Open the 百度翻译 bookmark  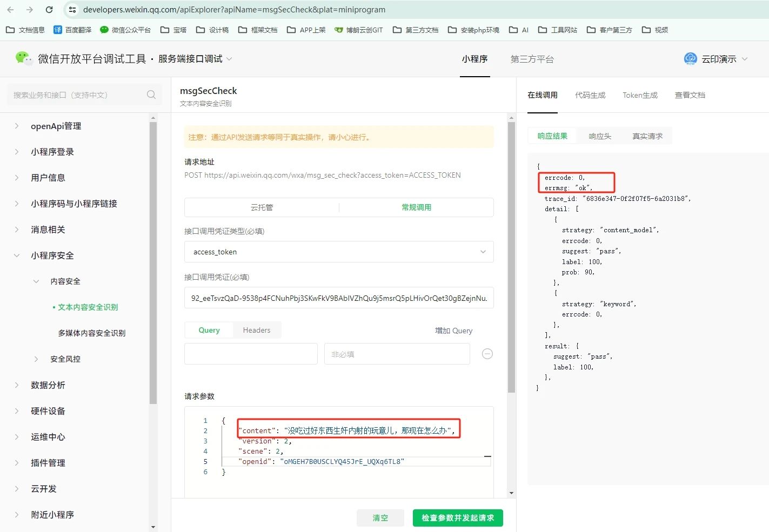click(72, 30)
